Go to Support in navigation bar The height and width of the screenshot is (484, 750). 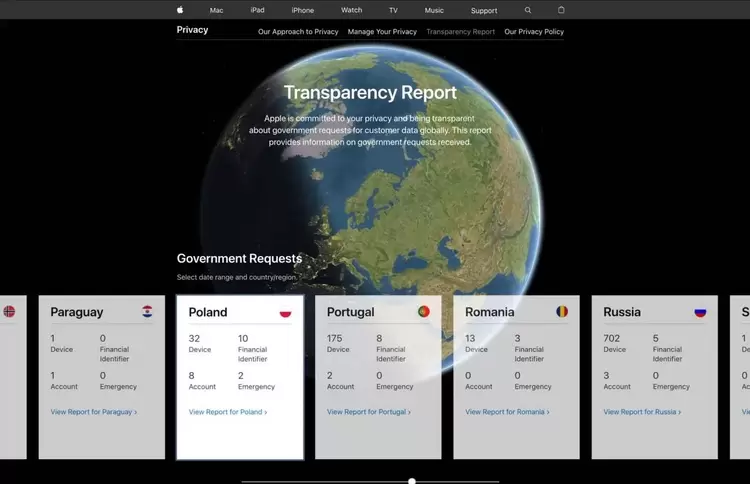tap(484, 10)
